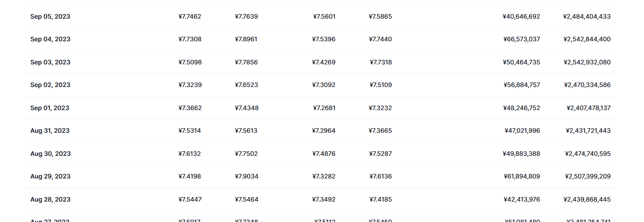
Task: Click the Aug 31, 2023 date cell
Action: click(x=50, y=131)
